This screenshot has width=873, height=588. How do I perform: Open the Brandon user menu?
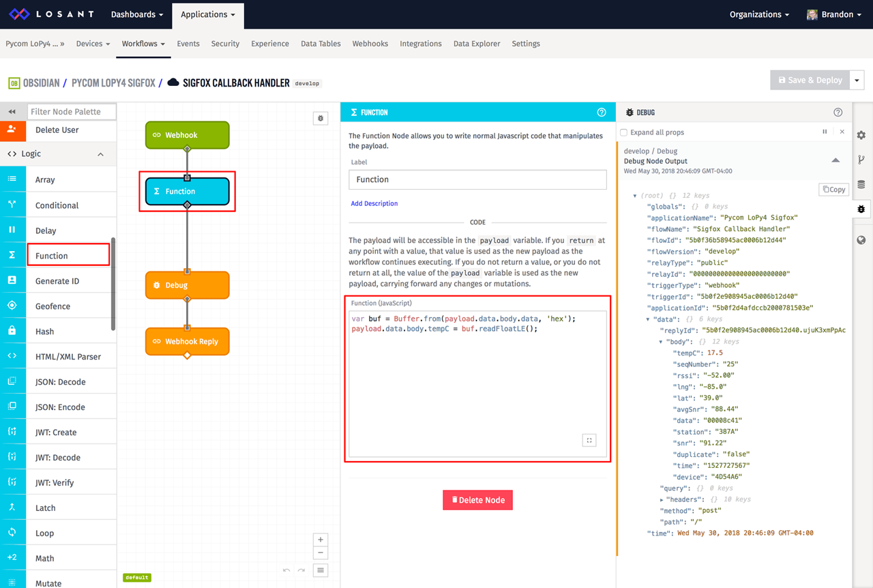(x=834, y=14)
